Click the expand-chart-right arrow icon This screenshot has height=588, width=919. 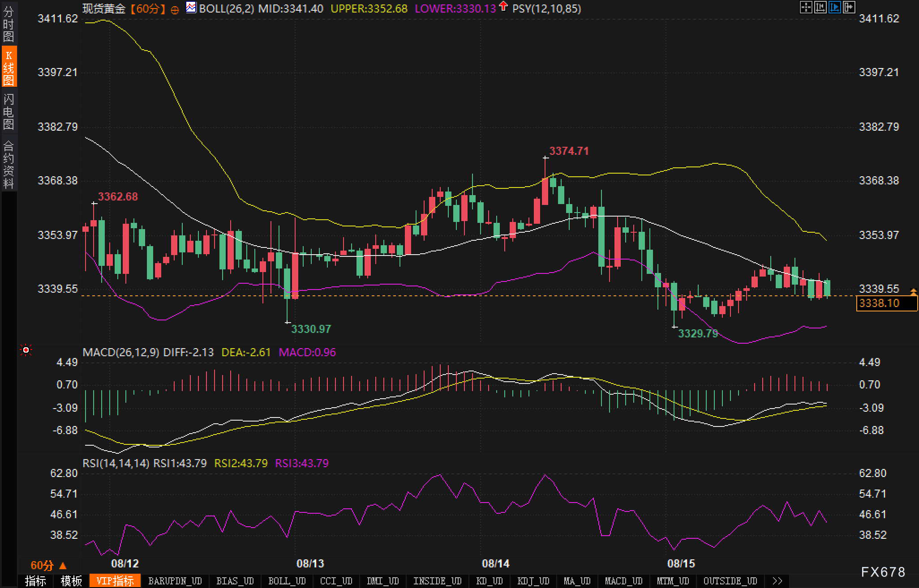point(849,7)
